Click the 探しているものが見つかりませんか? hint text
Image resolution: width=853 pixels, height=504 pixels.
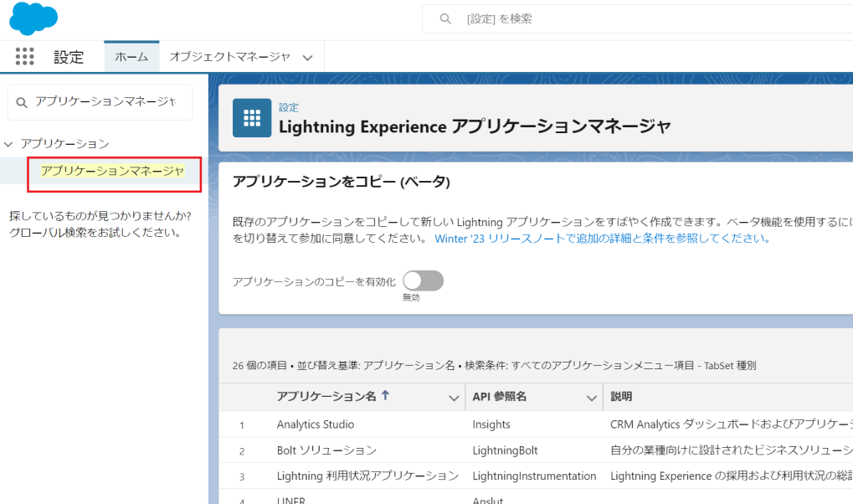coord(100,216)
